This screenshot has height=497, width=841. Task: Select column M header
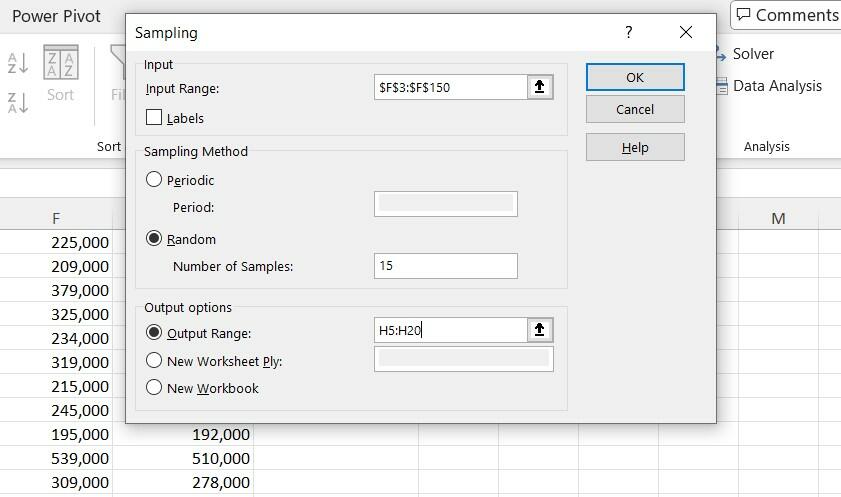point(778,218)
